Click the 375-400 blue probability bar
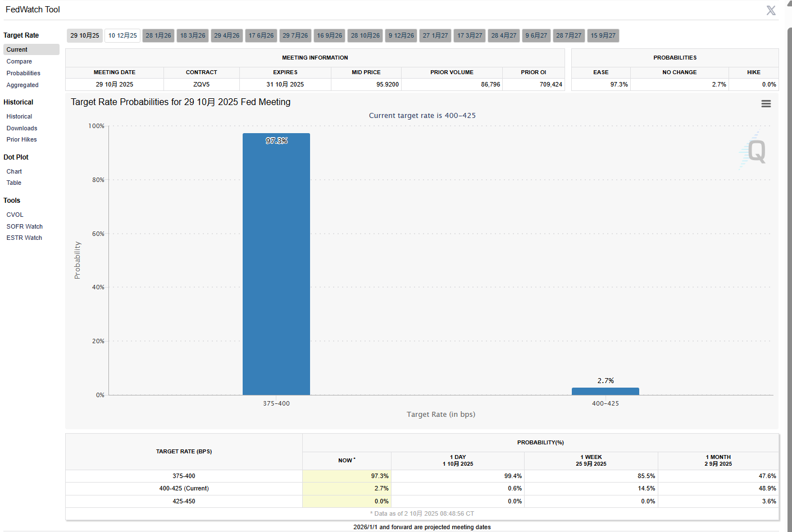792x532 pixels. pyautogui.click(x=276, y=264)
